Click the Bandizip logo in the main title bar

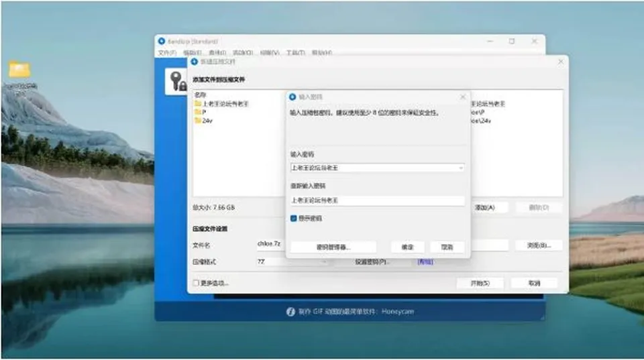162,41
